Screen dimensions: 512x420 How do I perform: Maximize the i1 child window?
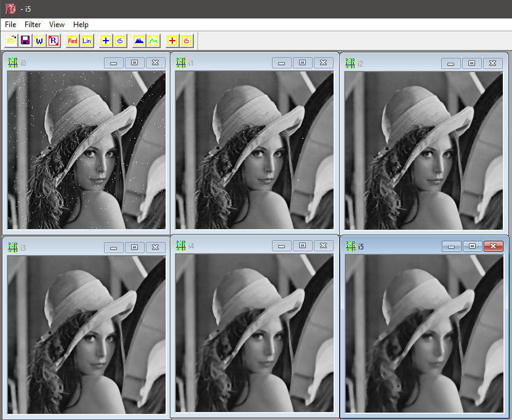[302, 63]
